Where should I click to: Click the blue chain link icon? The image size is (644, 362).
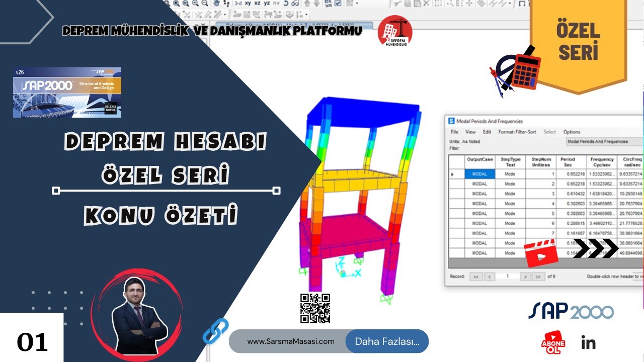[215, 331]
